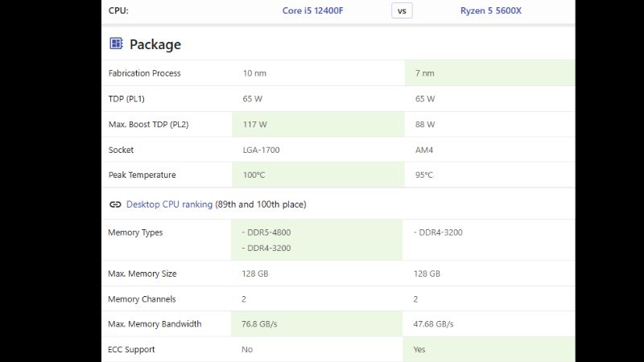Select the 117 W value
Image resolution: width=644 pixels, height=362 pixels.
[x=254, y=125]
